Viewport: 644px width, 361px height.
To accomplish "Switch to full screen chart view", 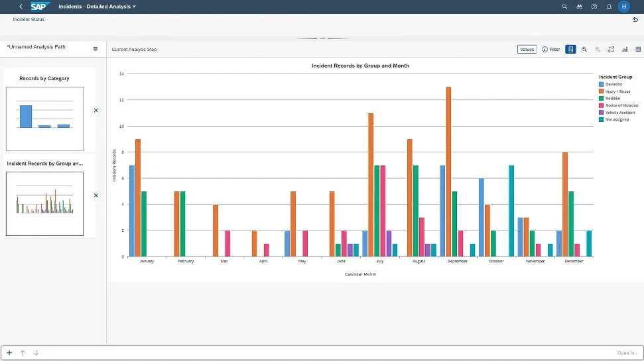I will (x=611, y=50).
